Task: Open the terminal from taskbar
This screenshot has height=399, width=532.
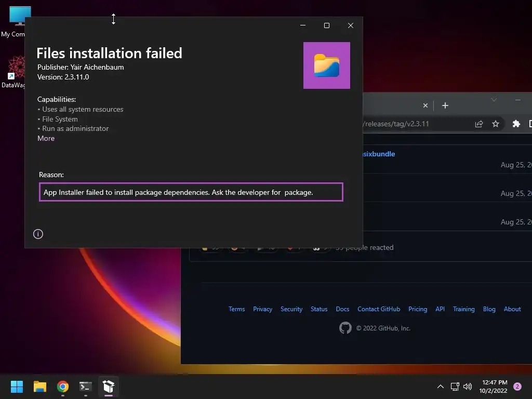Action: pos(86,387)
